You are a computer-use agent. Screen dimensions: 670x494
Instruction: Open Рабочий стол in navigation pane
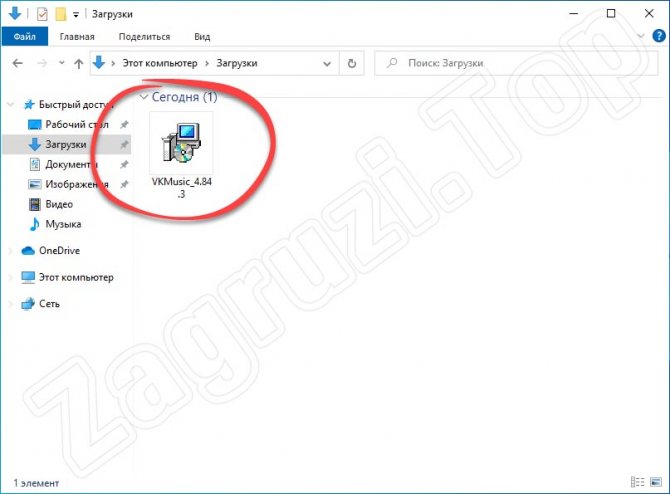pyautogui.click(x=77, y=124)
